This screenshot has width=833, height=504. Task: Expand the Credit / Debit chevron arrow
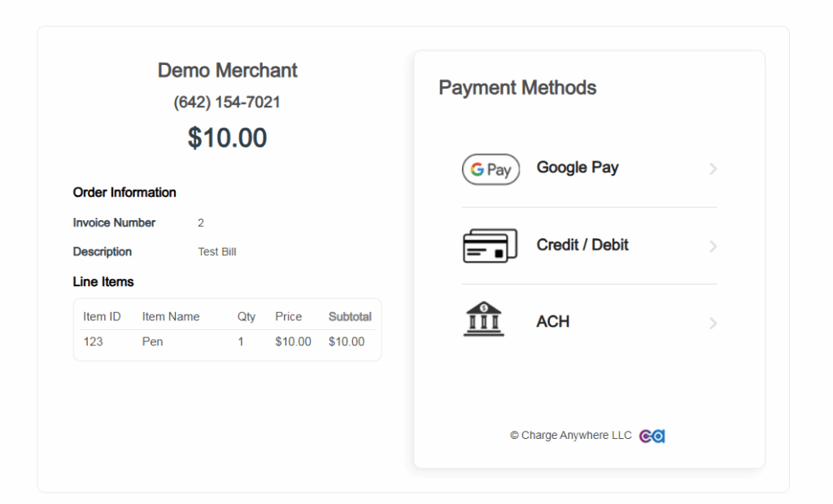coord(713,246)
